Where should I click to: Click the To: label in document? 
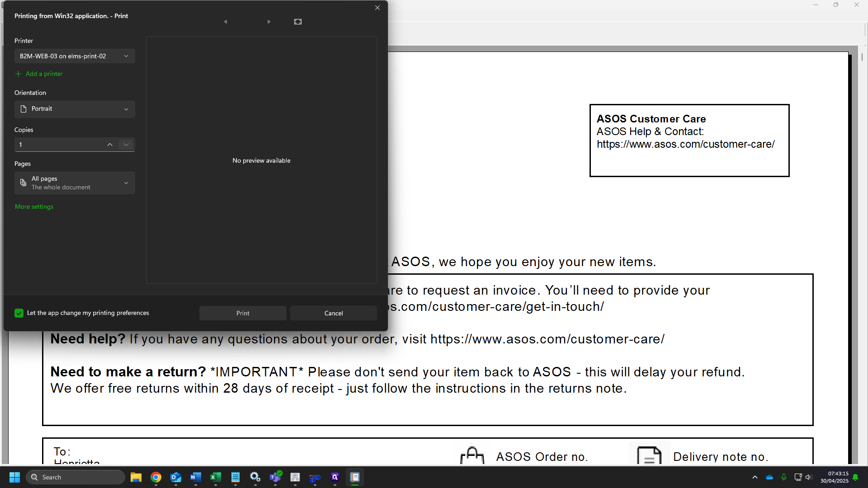point(62,451)
